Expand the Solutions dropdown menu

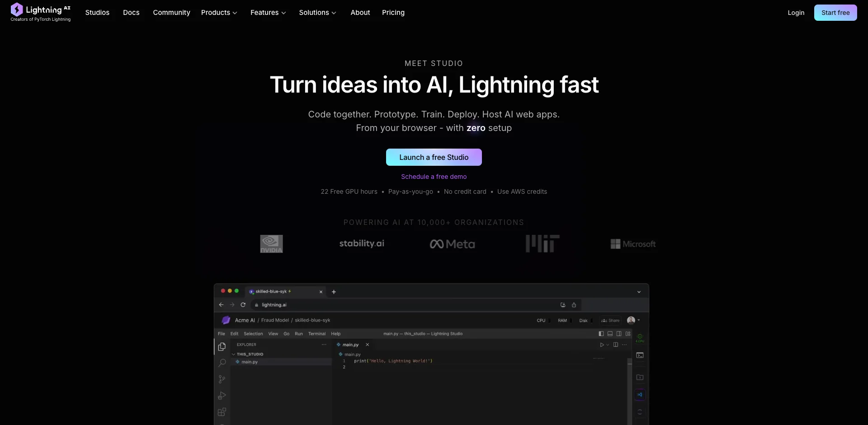[x=317, y=13]
